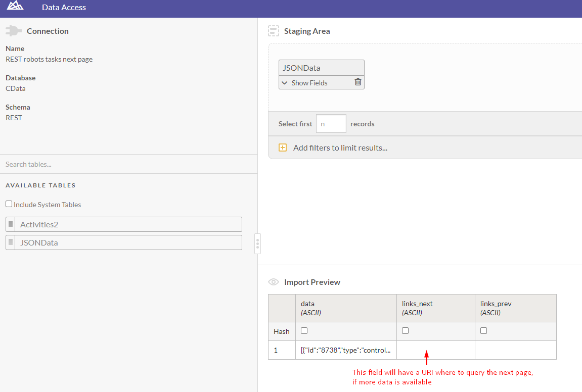
Task: Open the data cell starting with id 8738
Action: pos(346,350)
